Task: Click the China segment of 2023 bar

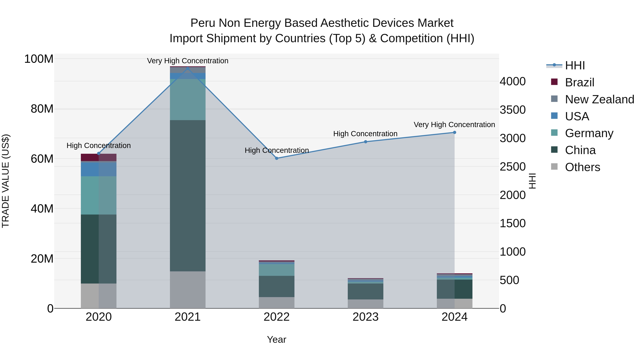Action: [x=365, y=291]
